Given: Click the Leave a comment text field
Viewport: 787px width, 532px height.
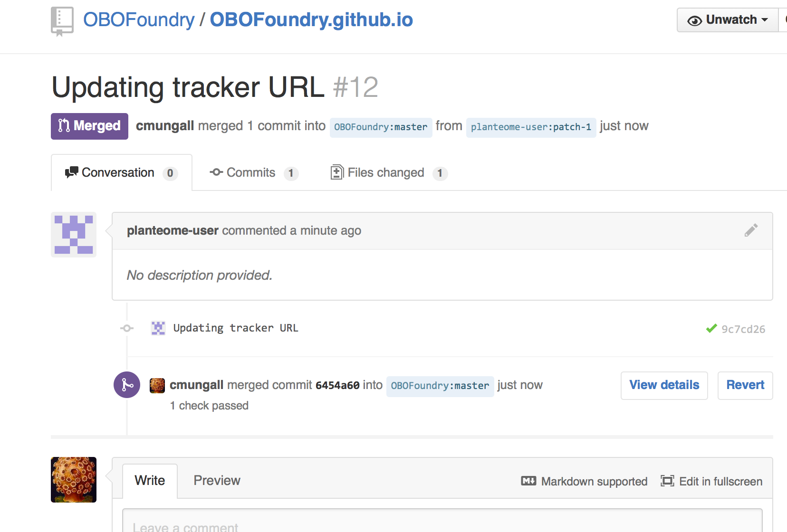Looking at the screenshot, I should coord(442,522).
